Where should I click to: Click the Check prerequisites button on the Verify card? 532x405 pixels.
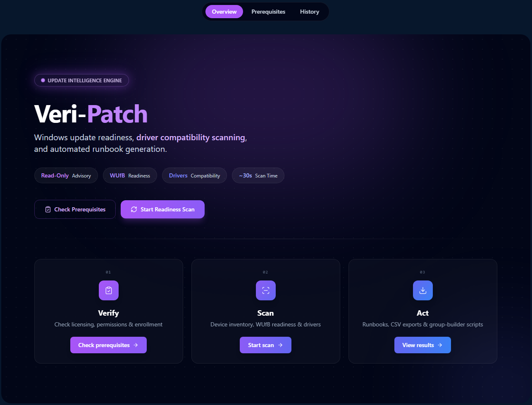[x=108, y=345]
